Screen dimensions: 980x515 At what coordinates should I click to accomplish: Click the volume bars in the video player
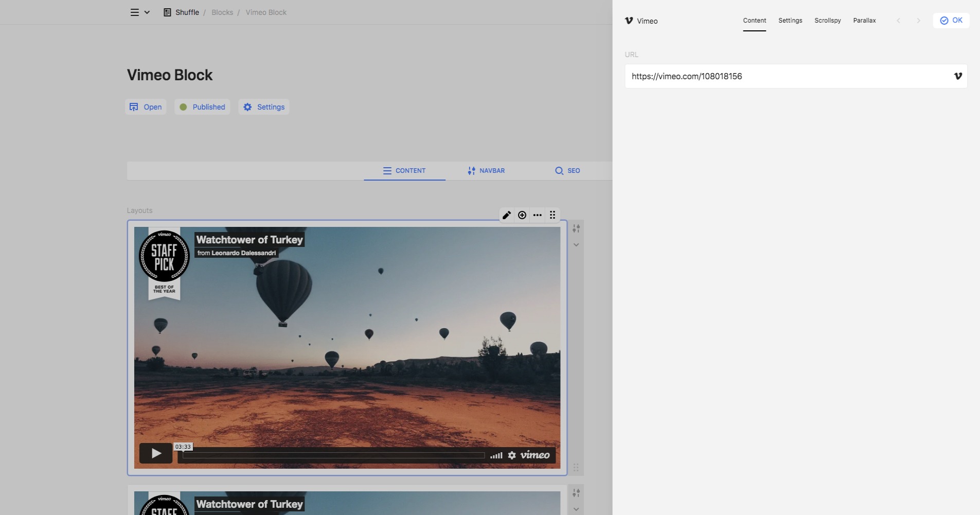click(496, 455)
